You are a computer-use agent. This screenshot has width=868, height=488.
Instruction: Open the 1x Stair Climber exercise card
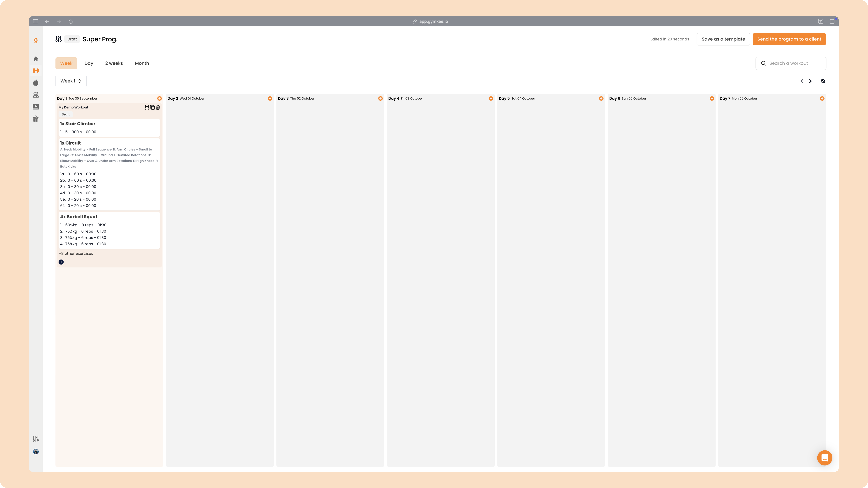click(109, 128)
